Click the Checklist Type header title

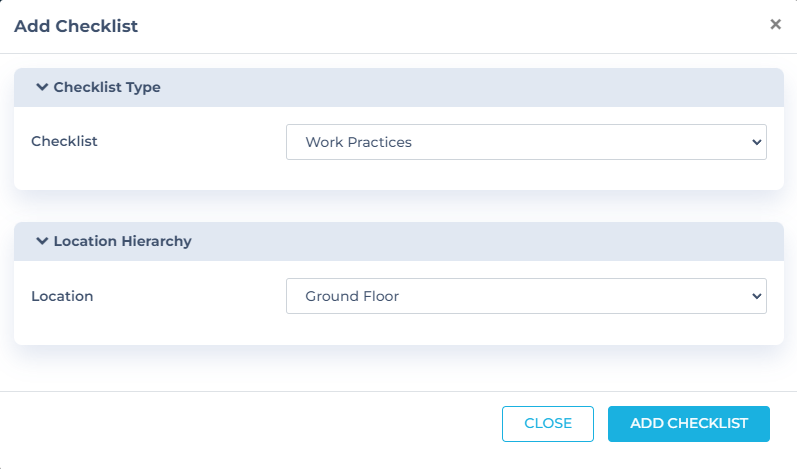107,87
